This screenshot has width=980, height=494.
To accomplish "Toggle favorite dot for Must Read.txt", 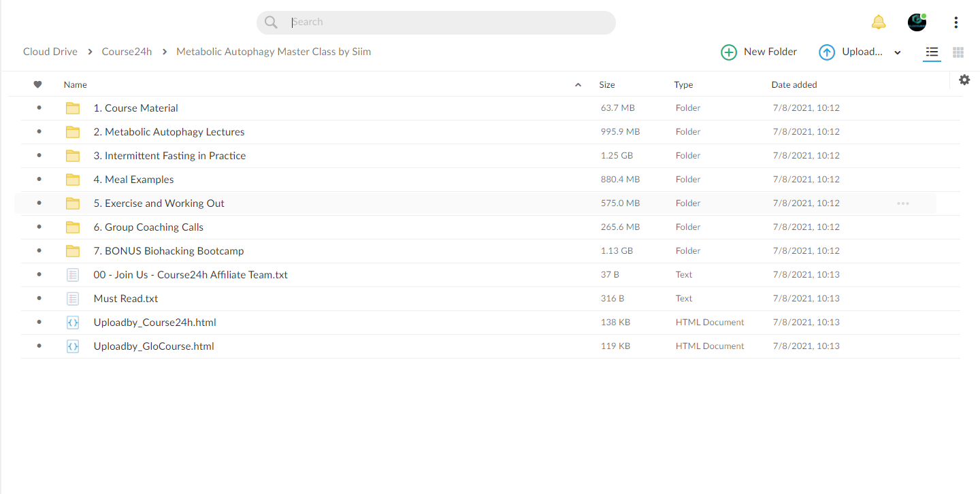I will click(39, 299).
